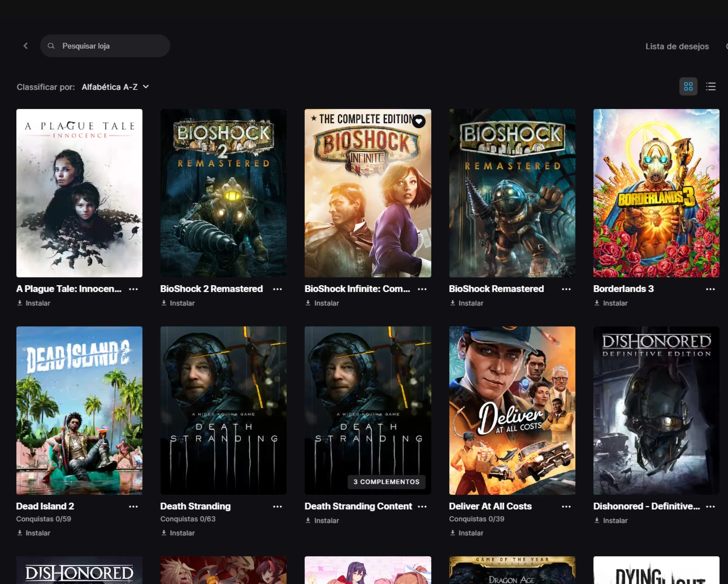The height and width of the screenshot is (584, 728).
Task: Open options menu for BioShock 2 Remastered
Action: pyautogui.click(x=278, y=289)
